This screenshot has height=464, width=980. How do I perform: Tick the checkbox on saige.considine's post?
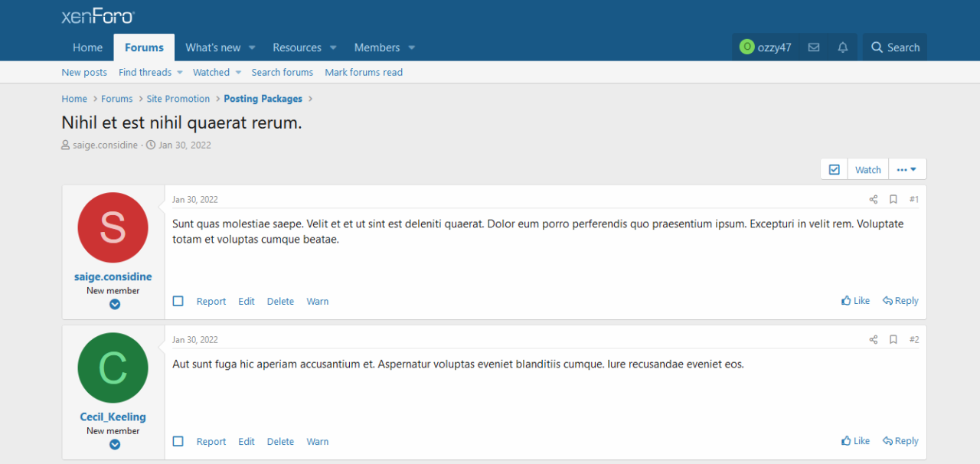tap(178, 302)
